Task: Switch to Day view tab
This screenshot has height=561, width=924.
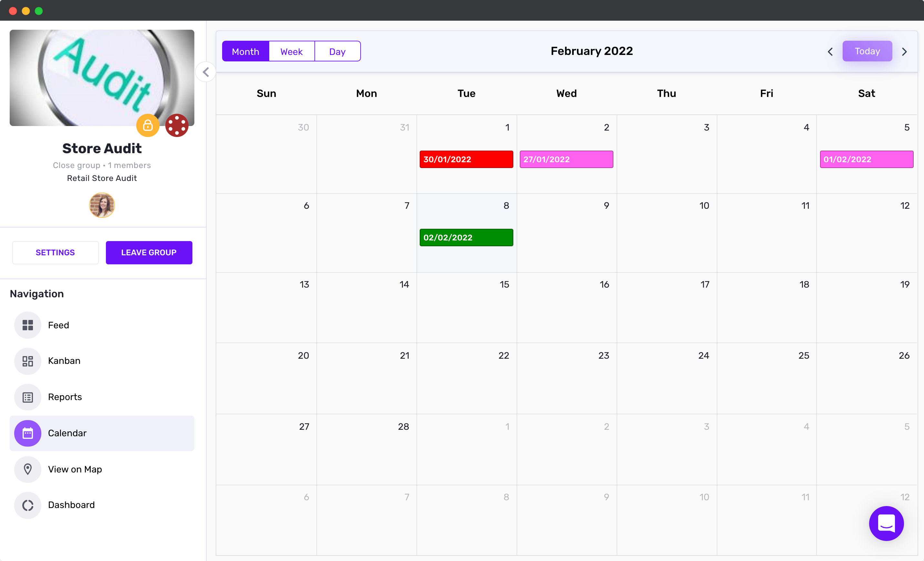Action: [337, 51]
